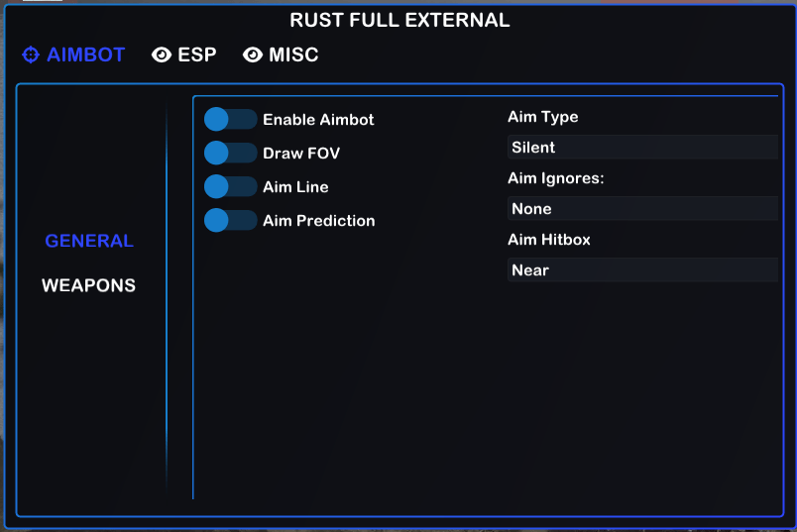
Task: Switch to the AIMBOT tab label
Action: click(85, 55)
